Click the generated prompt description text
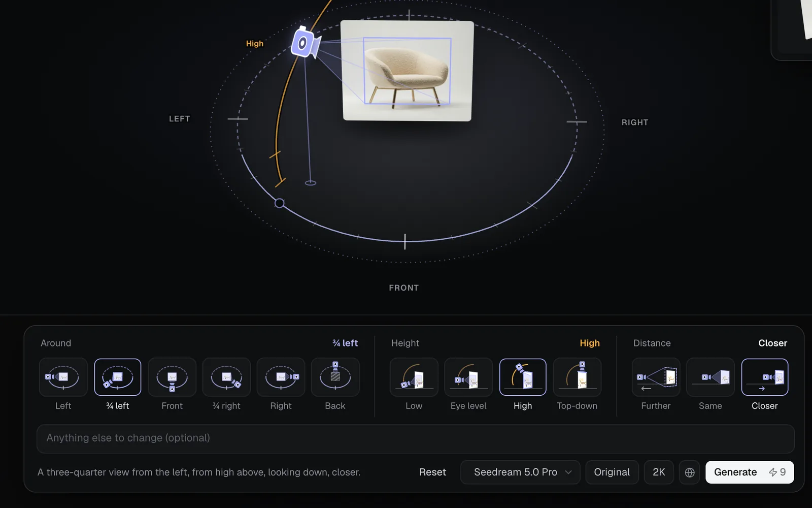The height and width of the screenshot is (508, 812). [x=199, y=472]
